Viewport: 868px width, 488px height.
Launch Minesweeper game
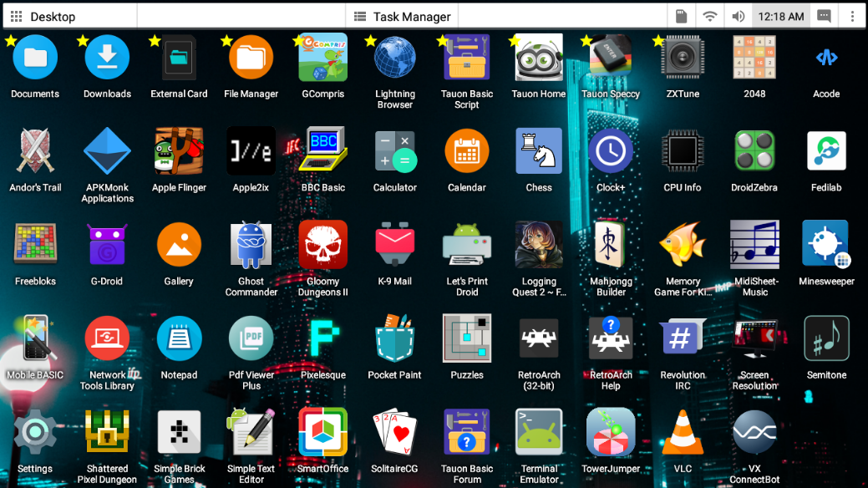pos(826,244)
